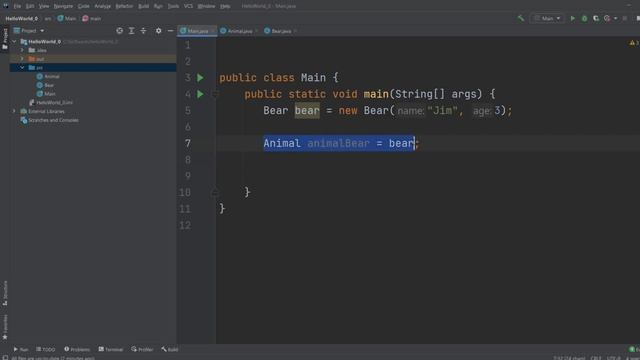Open the Problems tool window
Screen dimensions: 640x360
(x=77, y=349)
